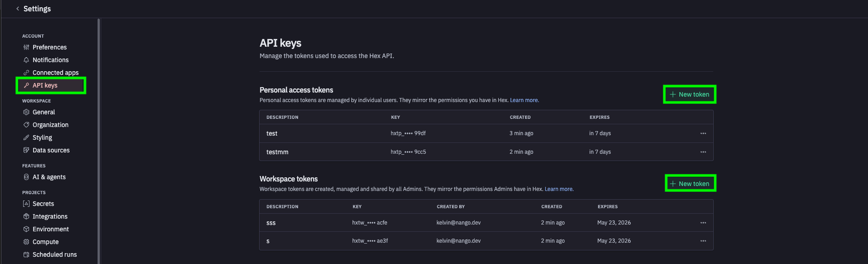Viewport: 868px width, 264px height.
Task: Click the back chevron next to Settings
Action: click(18, 9)
